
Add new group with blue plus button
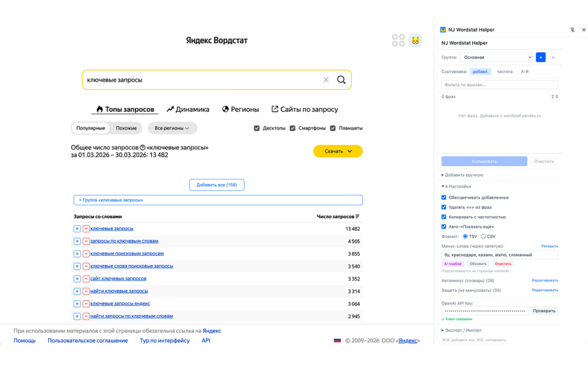pyautogui.click(x=540, y=57)
